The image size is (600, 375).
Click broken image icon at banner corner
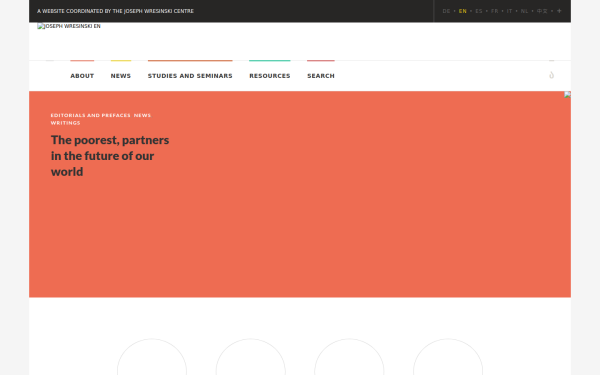click(x=567, y=95)
